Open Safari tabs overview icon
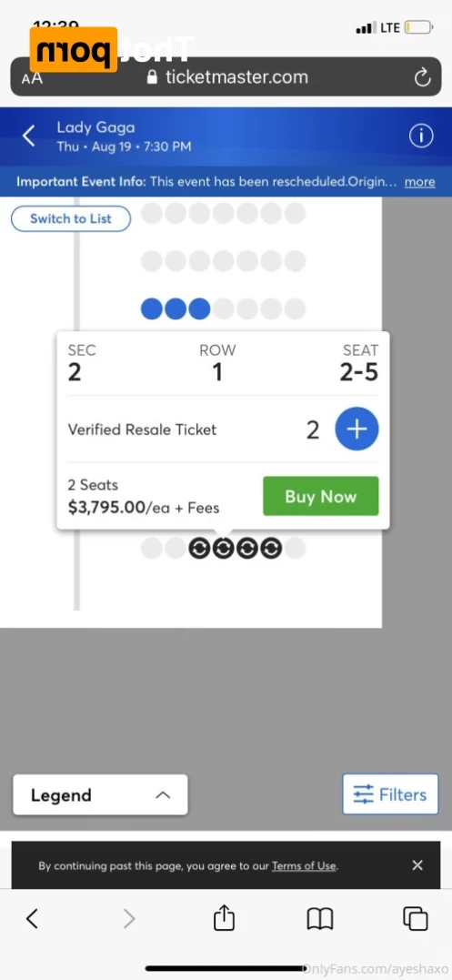 [415, 919]
